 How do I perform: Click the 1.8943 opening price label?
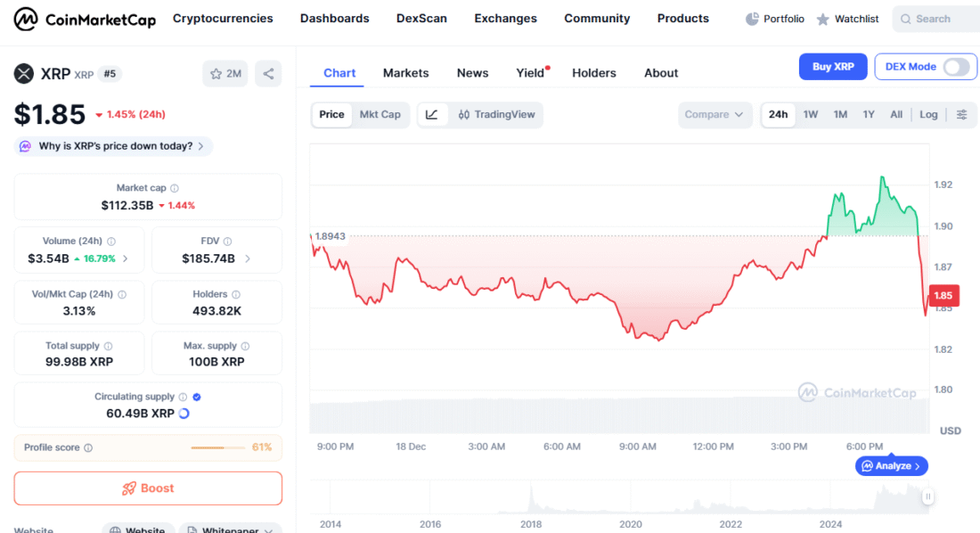(x=330, y=236)
